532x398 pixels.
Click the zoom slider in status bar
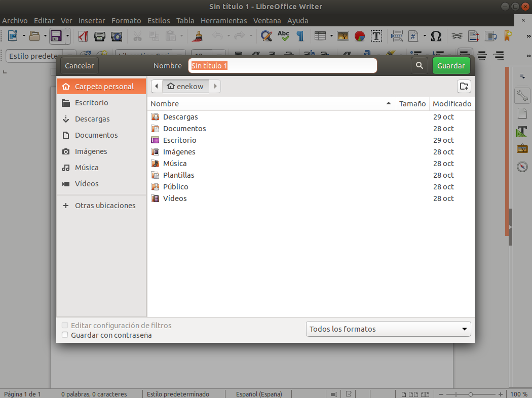click(470, 394)
